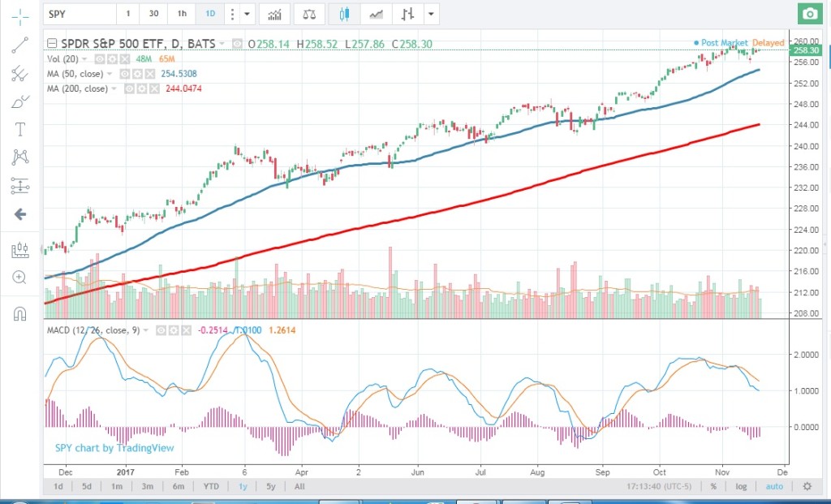Take a chart snapshot with camera button

(808, 14)
